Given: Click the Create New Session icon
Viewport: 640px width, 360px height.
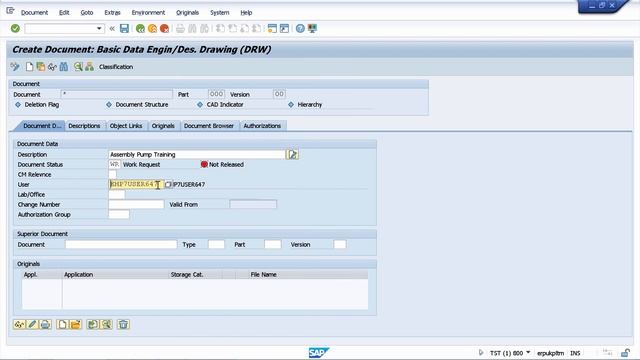Looking at the screenshot, I should tap(272, 28).
